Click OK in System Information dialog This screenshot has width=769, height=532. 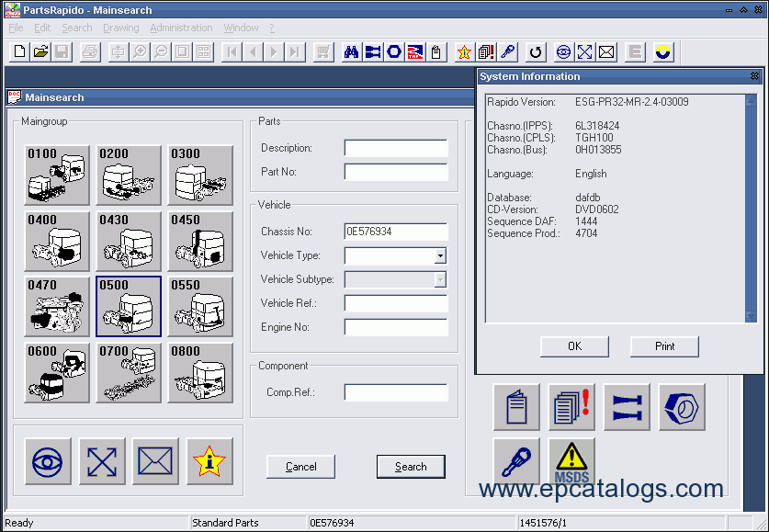[x=574, y=346]
